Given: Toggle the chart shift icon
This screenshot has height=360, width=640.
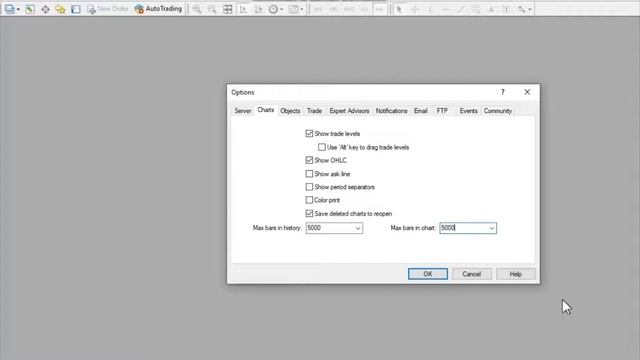Looking at the screenshot, I should [258, 9].
